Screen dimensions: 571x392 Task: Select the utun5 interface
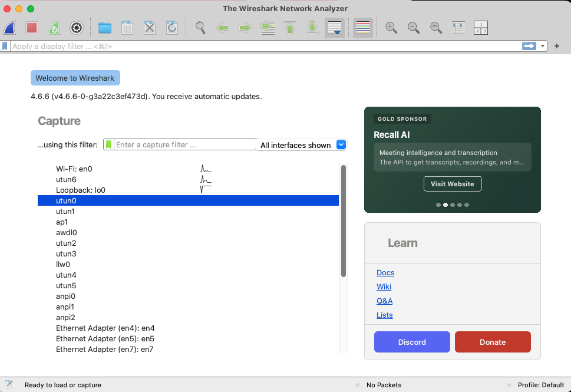pyautogui.click(x=188, y=285)
